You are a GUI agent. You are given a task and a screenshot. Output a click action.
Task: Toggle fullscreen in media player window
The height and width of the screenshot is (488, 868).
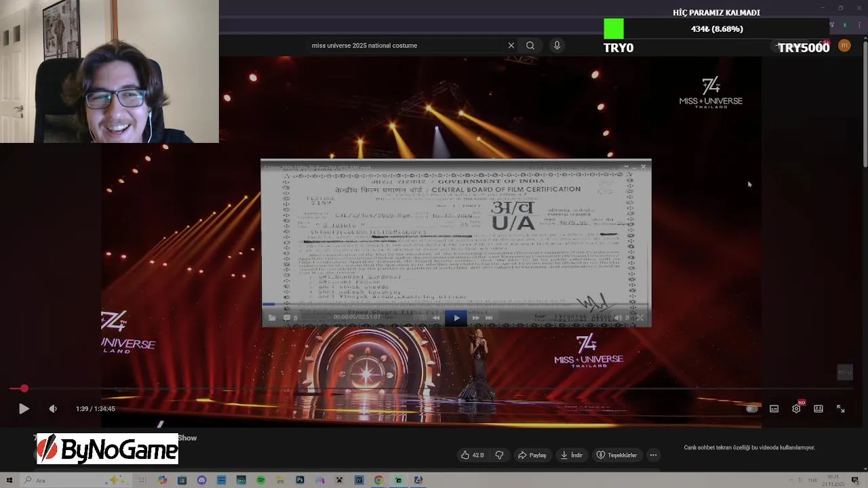(639, 318)
